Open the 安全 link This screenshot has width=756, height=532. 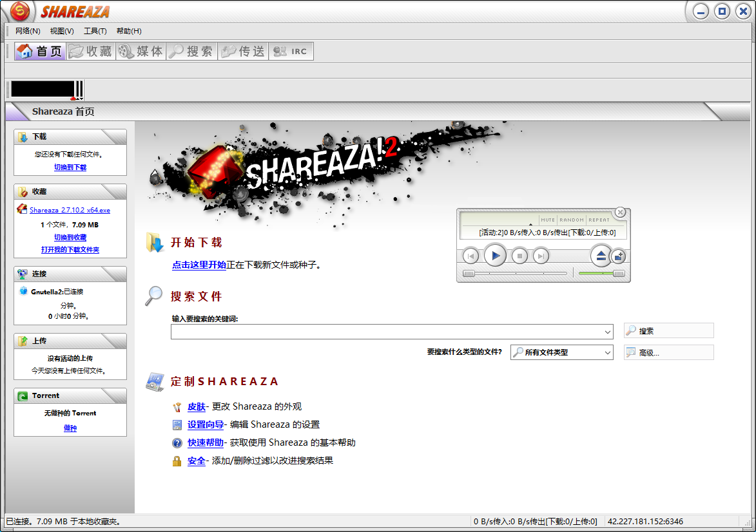(196, 461)
